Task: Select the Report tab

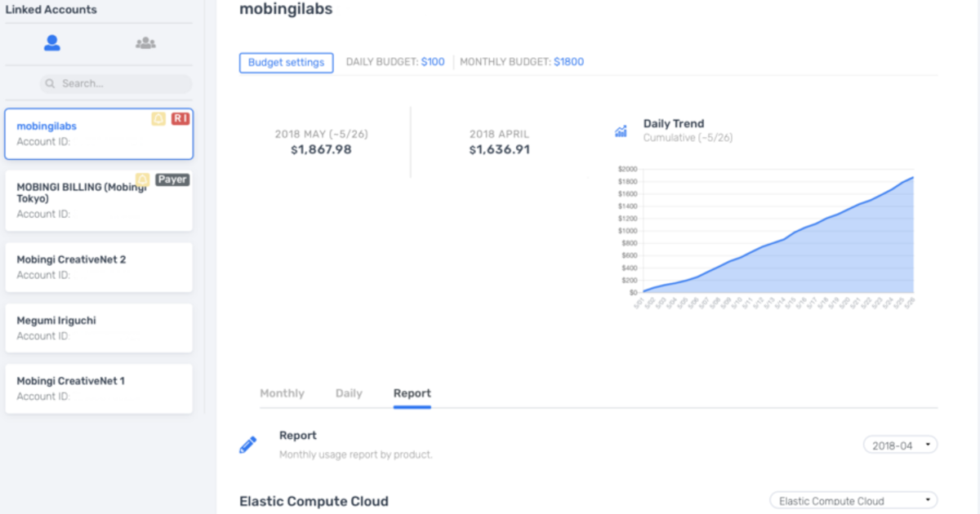Action: click(x=412, y=393)
